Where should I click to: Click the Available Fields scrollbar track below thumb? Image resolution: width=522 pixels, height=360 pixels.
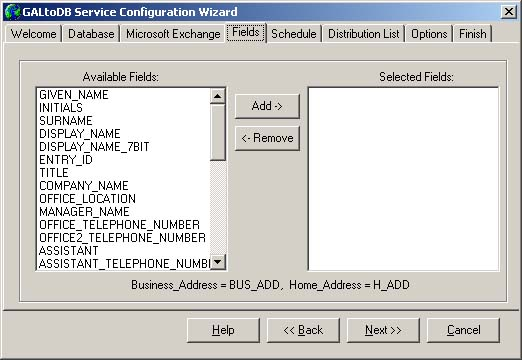pyautogui.click(x=218, y=207)
